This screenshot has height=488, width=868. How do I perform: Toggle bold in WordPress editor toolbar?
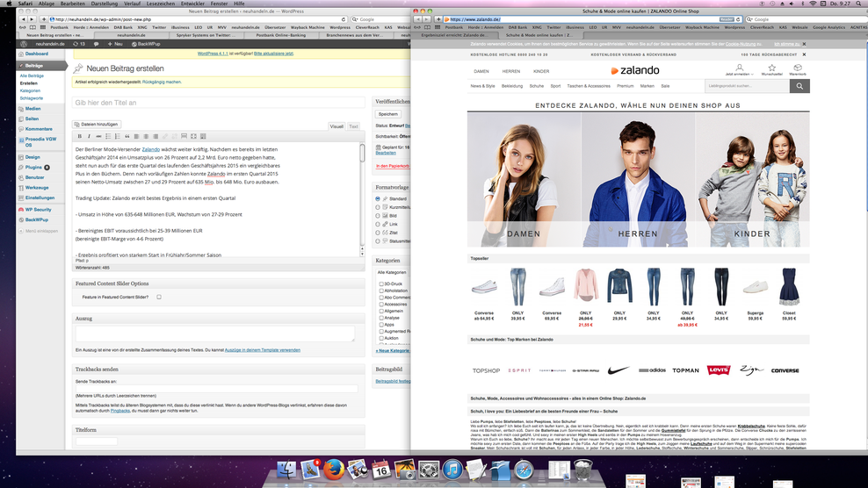(x=80, y=136)
